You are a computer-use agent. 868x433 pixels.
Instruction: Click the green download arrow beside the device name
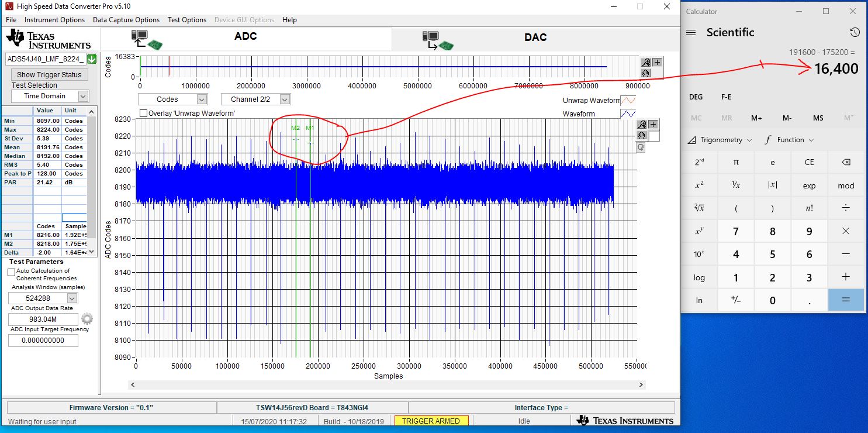pyautogui.click(x=92, y=59)
